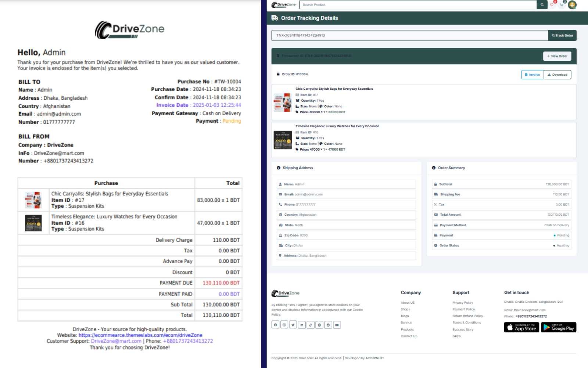Click the DriveZone logo on the invoice
588x368 pixels.
coord(129,29)
